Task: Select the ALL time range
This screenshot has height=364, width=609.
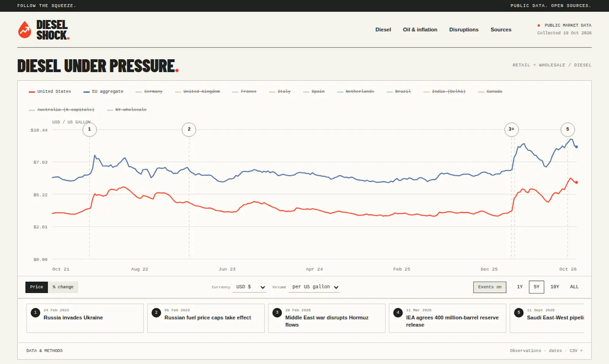Action: pos(574,287)
